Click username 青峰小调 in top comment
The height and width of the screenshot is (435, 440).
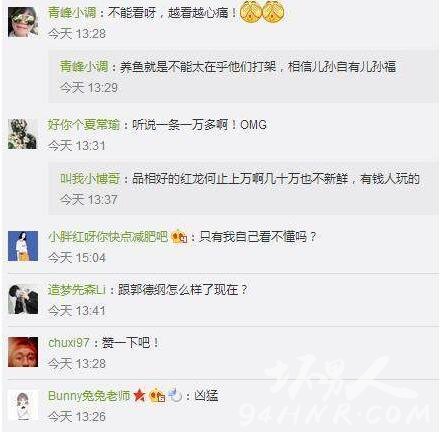(x=72, y=13)
